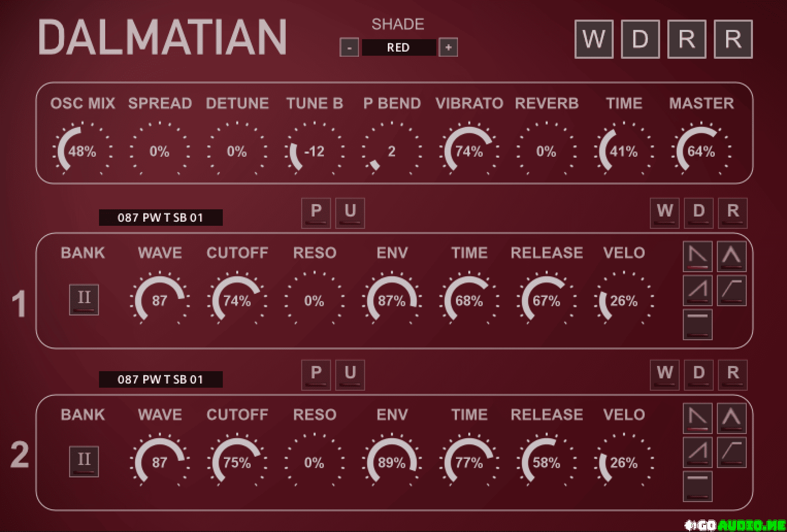Open the SHADE color selector showing RED
This screenshot has height=532, width=787.
[x=398, y=47]
